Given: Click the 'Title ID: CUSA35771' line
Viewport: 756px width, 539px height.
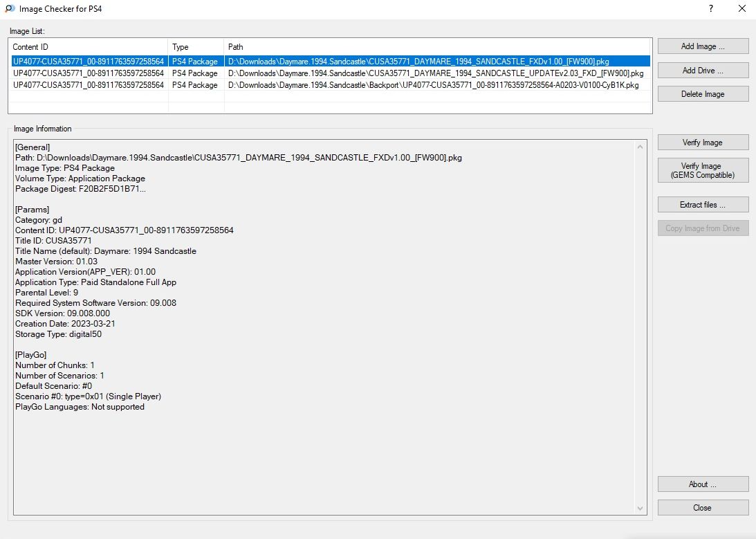Looking at the screenshot, I should [53, 241].
